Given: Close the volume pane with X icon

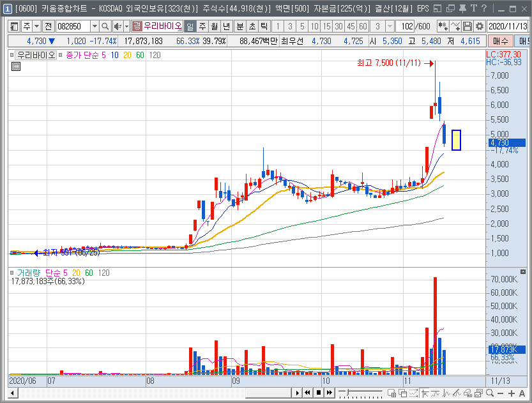Looking at the screenshot, I should pos(523,271).
